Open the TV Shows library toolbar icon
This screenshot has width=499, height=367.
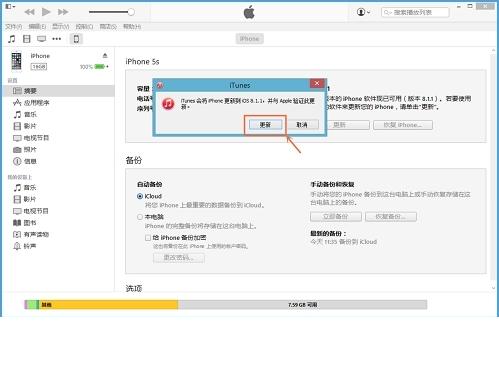tap(42, 39)
